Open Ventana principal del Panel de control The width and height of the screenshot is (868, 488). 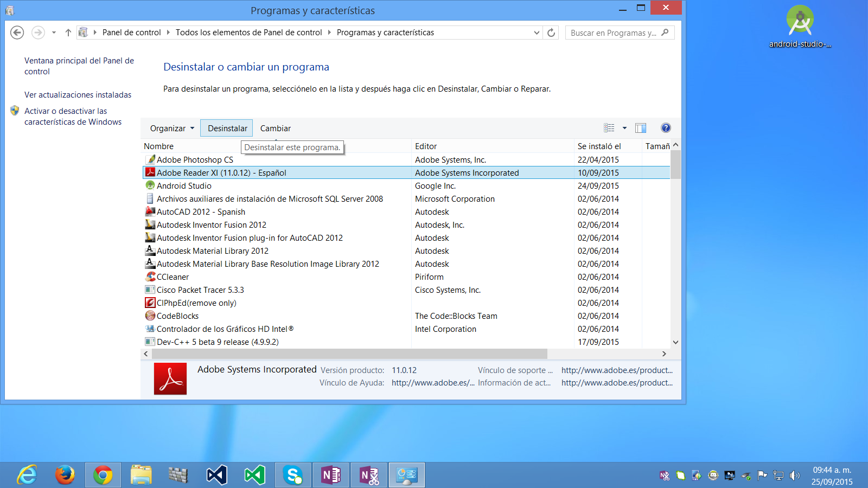pyautogui.click(x=79, y=66)
